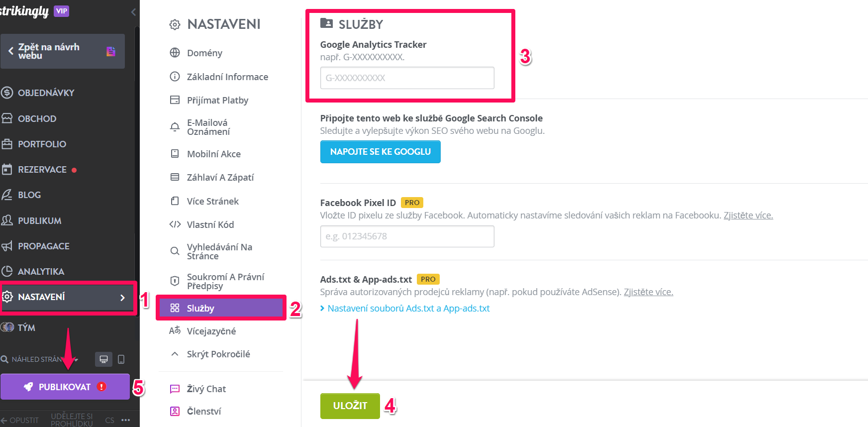868x427 pixels.
Task: Click NAPOJTE SE KE GOOGLU button
Action: 381,152
